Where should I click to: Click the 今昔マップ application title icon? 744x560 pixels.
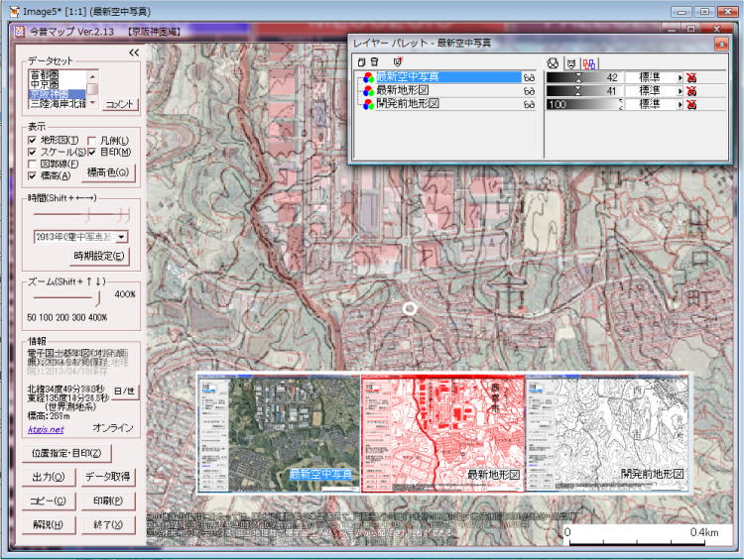pyautogui.click(x=20, y=32)
